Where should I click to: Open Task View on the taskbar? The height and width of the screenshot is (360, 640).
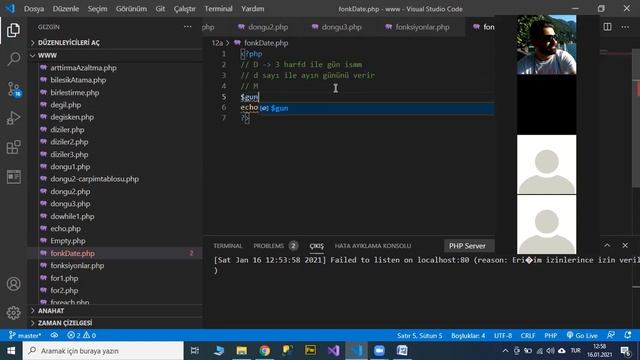point(195,351)
